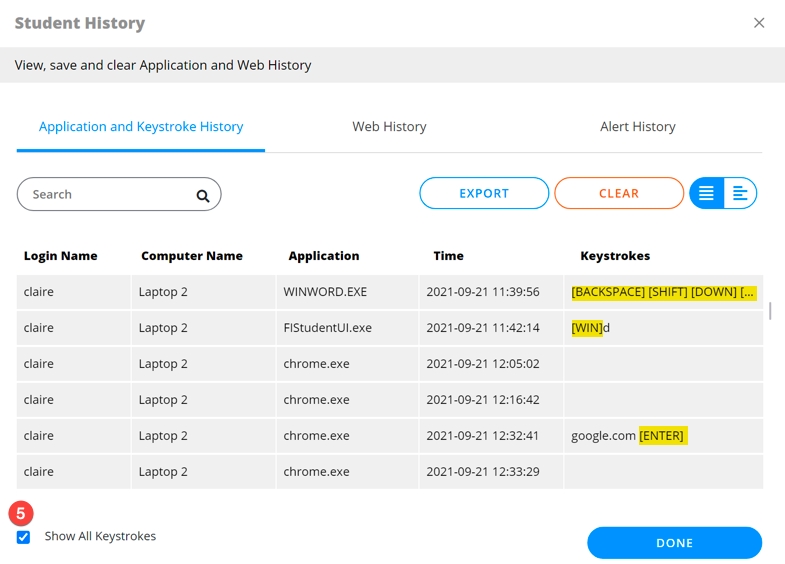The height and width of the screenshot is (564, 785).
Task: Click the red step 5 badge
Action: click(x=21, y=513)
